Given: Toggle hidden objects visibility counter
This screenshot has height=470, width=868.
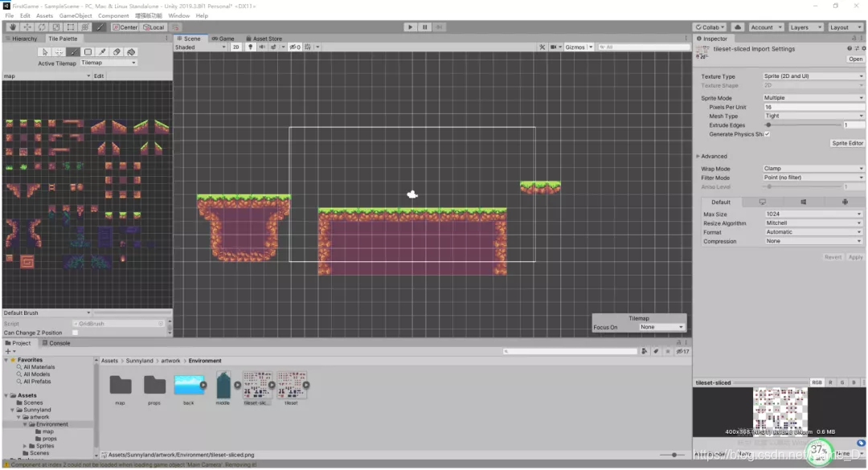Looking at the screenshot, I should click(x=295, y=47).
